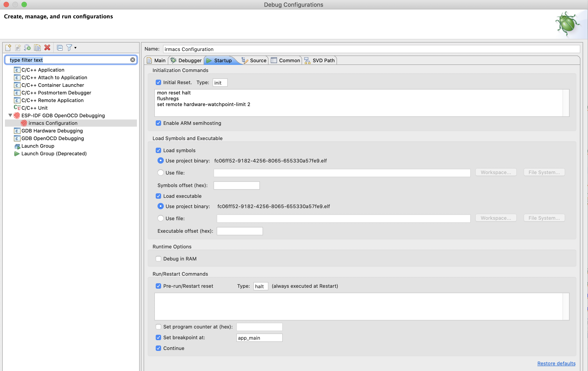588x371 pixels.
Task: Switch to the Debugger tab
Action: click(x=185, y=60)
